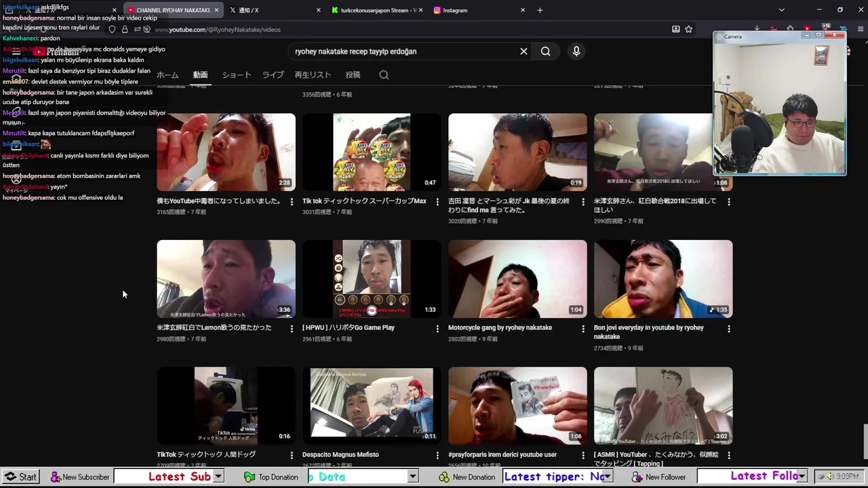Open menu for TikTok 人間ドッグ video

pyautogui.click(x=292, y=455)
